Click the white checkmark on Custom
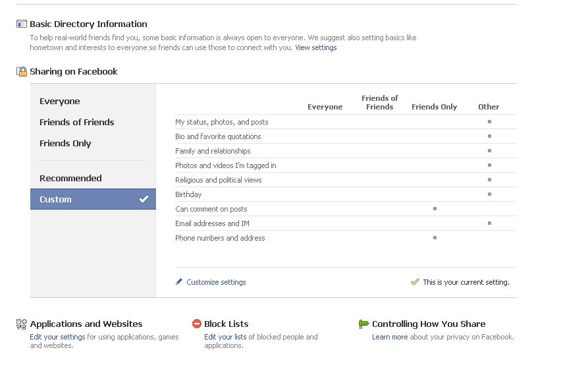588x381 pixels. coord(144,200)
